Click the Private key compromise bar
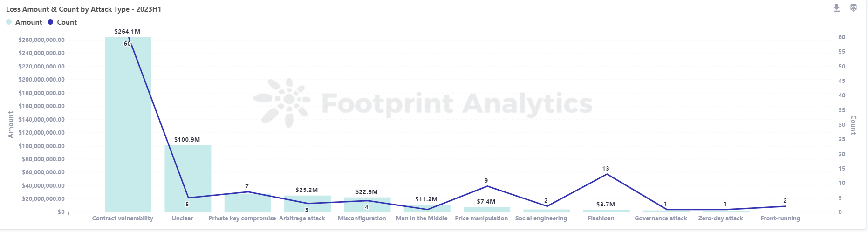The height and width of the screenshot is (232, 868). click(x=247, y=204)
